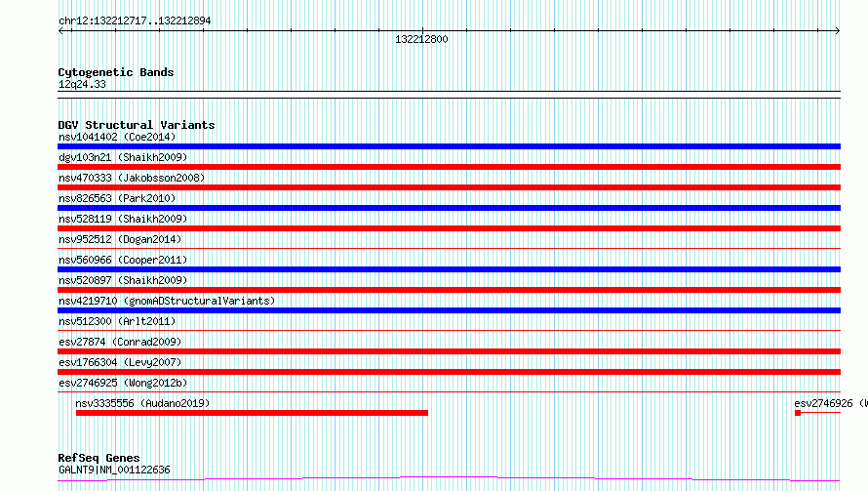Click the Cytogenetic Bands track title
This screenshot has height=491, width=868.
pyautogui.click(x=116, y=72)
